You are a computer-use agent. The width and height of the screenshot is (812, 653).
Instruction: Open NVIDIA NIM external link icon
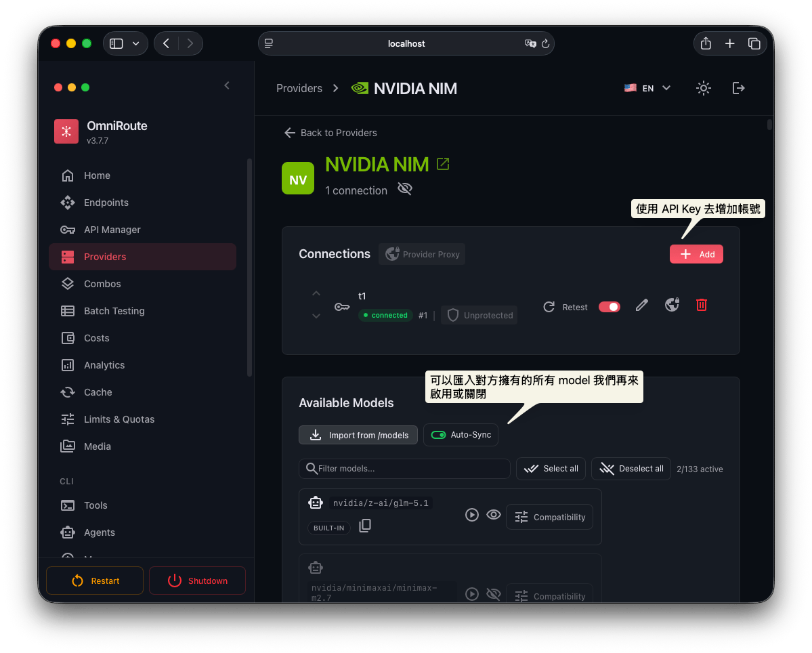pos(443,164)
